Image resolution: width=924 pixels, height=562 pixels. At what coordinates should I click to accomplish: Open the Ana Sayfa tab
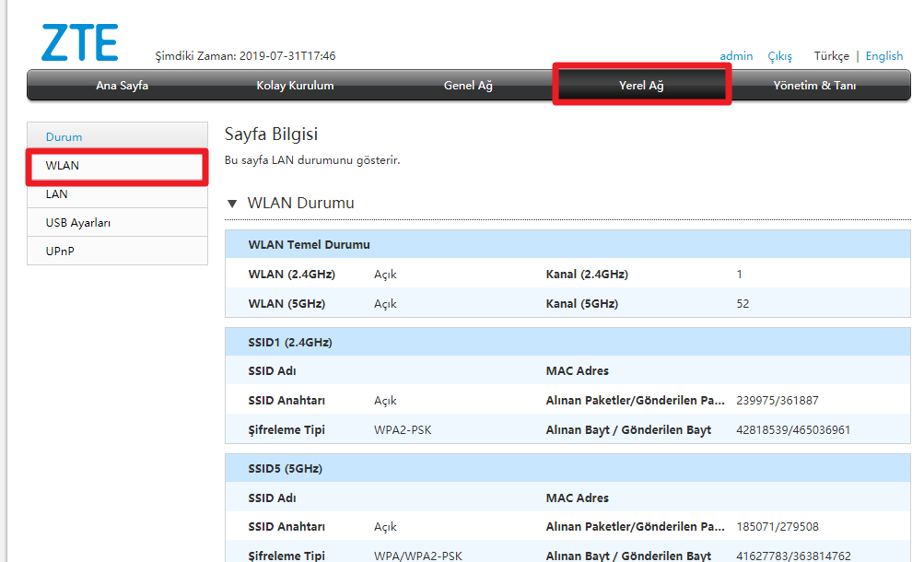pyautogui.click(x=122, y=86)
